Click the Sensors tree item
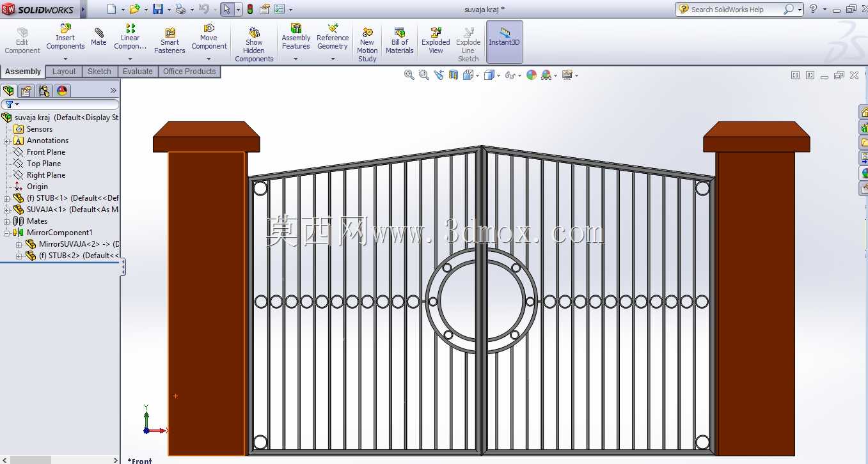The height and width of the screenshot is (464, 868). point(40,129)
